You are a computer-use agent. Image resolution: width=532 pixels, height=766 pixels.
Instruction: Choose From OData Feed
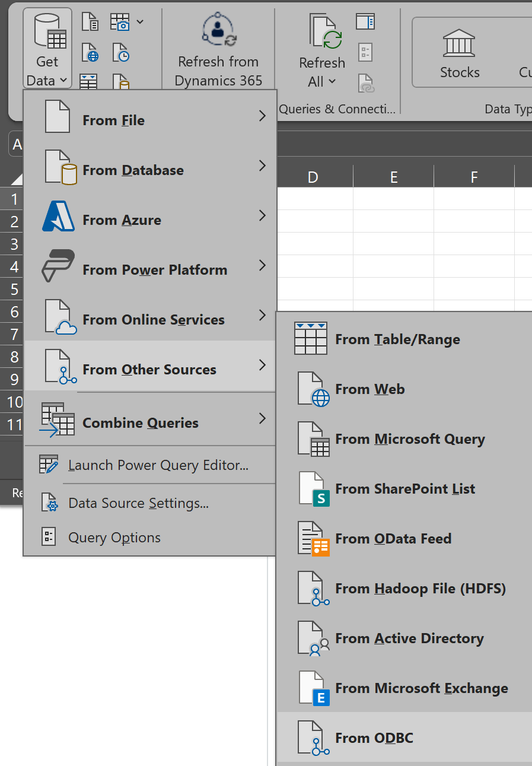(x=404, y=539)
